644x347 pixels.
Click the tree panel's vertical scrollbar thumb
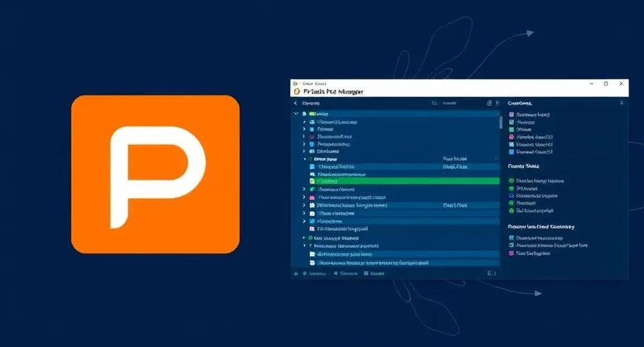click(501, 122)
